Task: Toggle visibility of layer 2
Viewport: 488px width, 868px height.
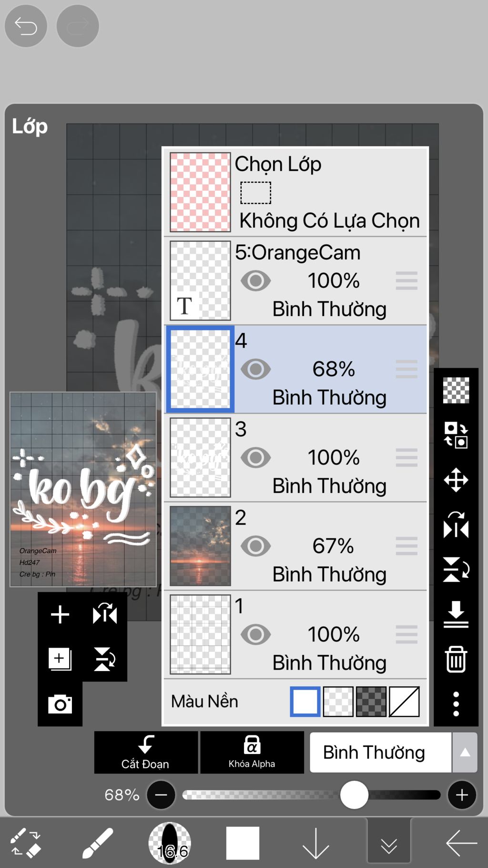Action: tap(256, 546)
